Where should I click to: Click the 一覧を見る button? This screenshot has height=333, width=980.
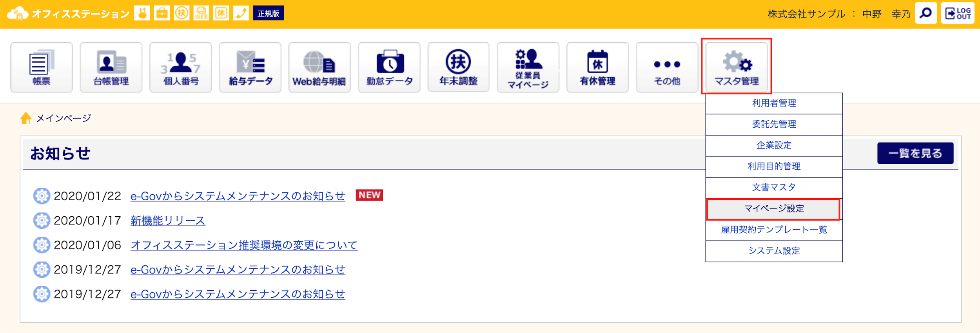pos(915,153)
